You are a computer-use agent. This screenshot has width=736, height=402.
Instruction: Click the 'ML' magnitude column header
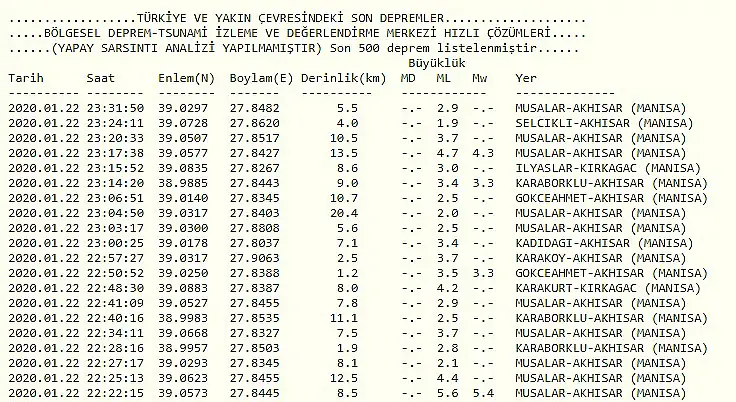[444, 78]
